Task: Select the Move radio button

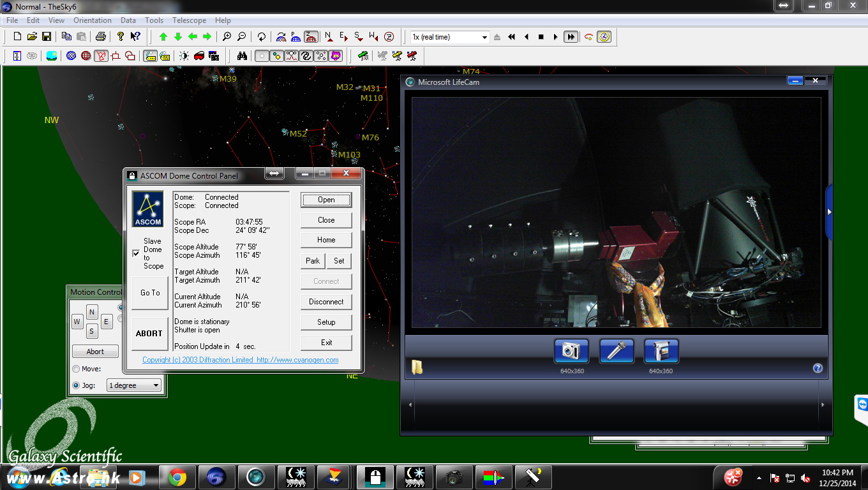Action: click(76, 369)
